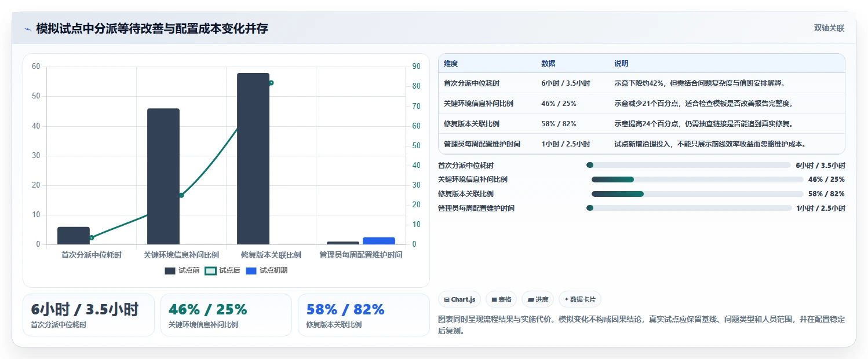Screen dimensions: 868x359
Task: Click the 双轴关联 label in header
Action: [829, 28]
